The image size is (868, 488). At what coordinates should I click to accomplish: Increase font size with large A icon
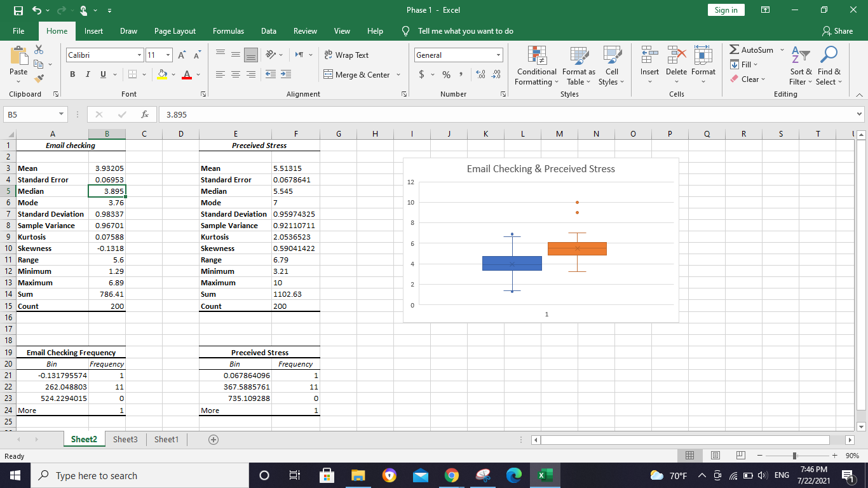(182, 55)
